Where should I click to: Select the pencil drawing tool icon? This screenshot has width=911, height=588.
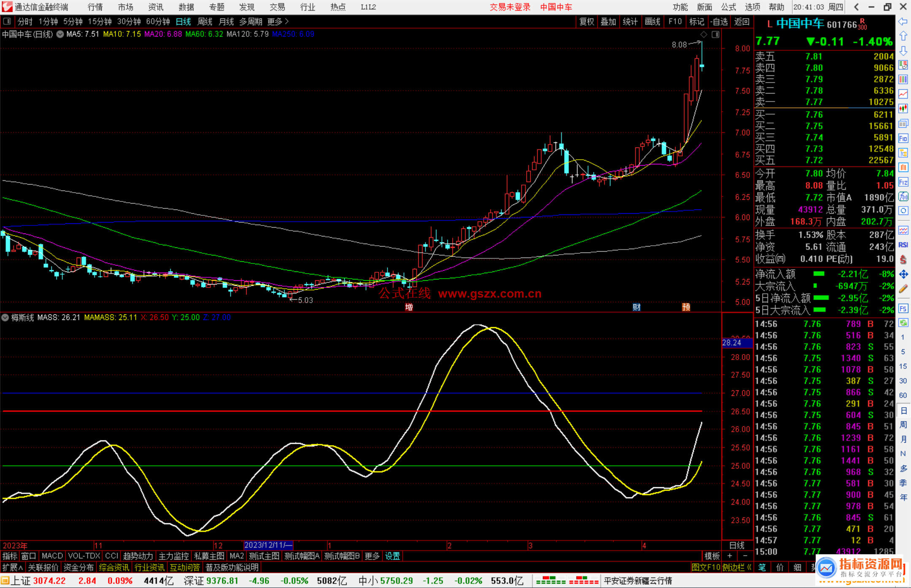903,289
